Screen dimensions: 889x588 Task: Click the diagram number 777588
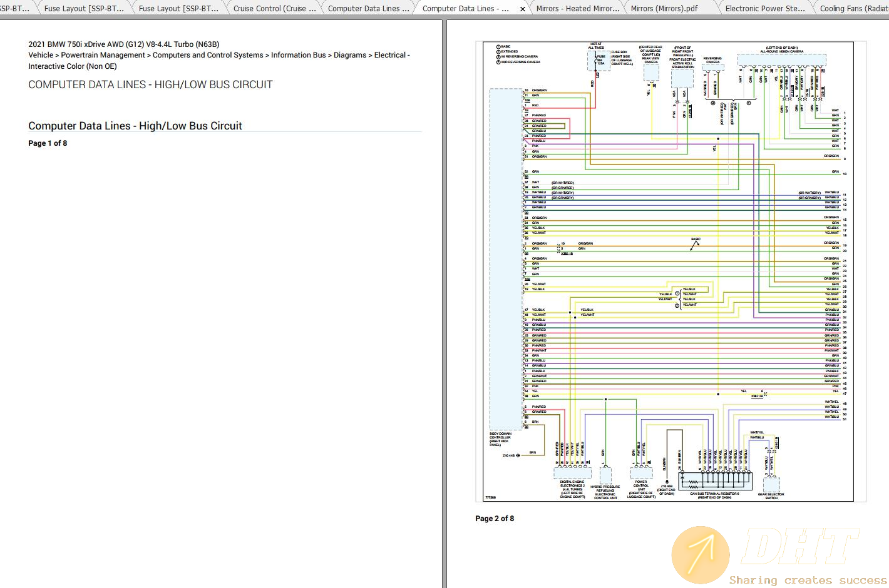[x=490, y=498]
